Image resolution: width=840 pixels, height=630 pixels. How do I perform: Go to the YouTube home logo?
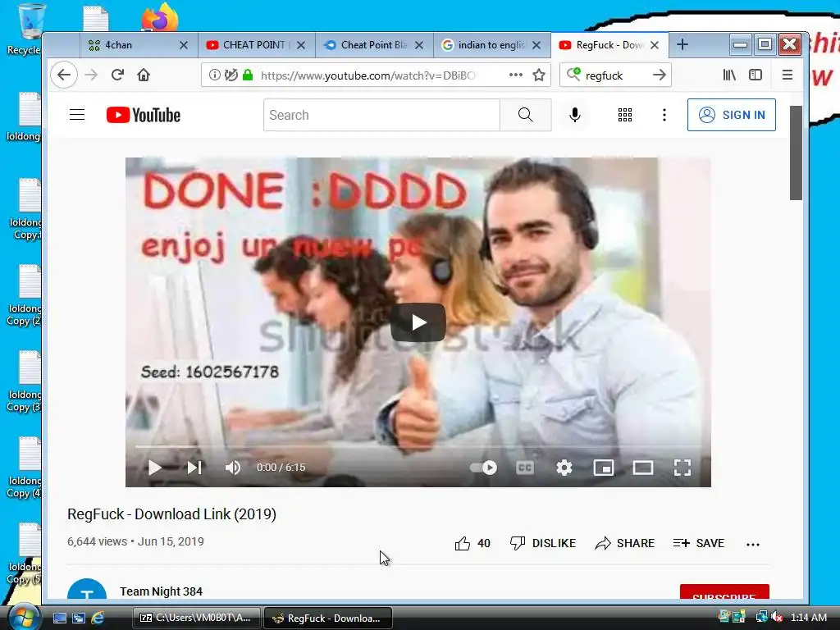click(x=144, y=115)
